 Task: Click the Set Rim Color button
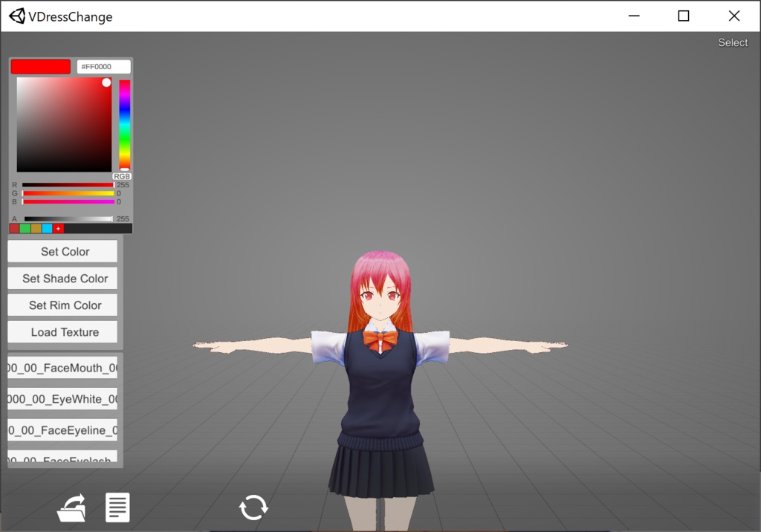pos(62,305)
